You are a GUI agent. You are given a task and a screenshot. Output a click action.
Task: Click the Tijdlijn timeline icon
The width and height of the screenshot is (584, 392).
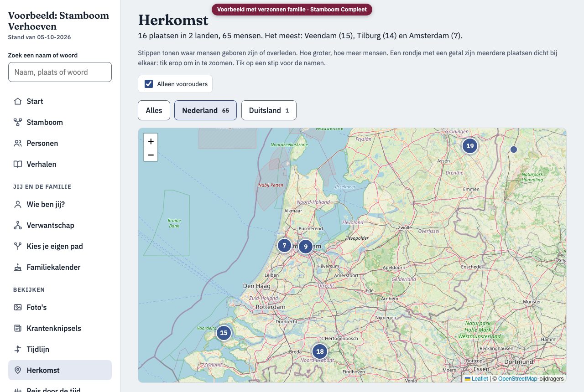pyautogui.click(x=18, y=349)
